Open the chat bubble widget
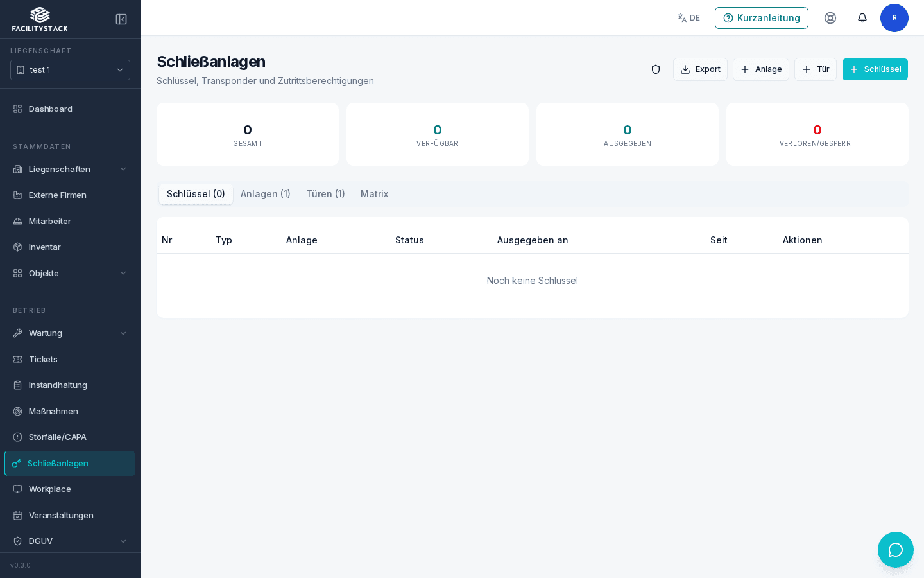 click(896, 550)
